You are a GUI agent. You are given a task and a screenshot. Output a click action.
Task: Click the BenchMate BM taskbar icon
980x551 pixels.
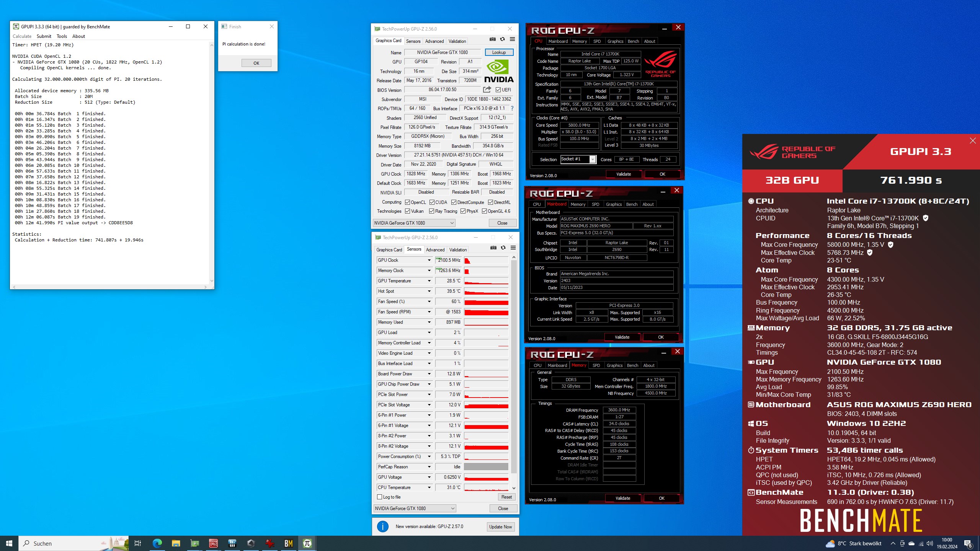[x=289, y=543]
